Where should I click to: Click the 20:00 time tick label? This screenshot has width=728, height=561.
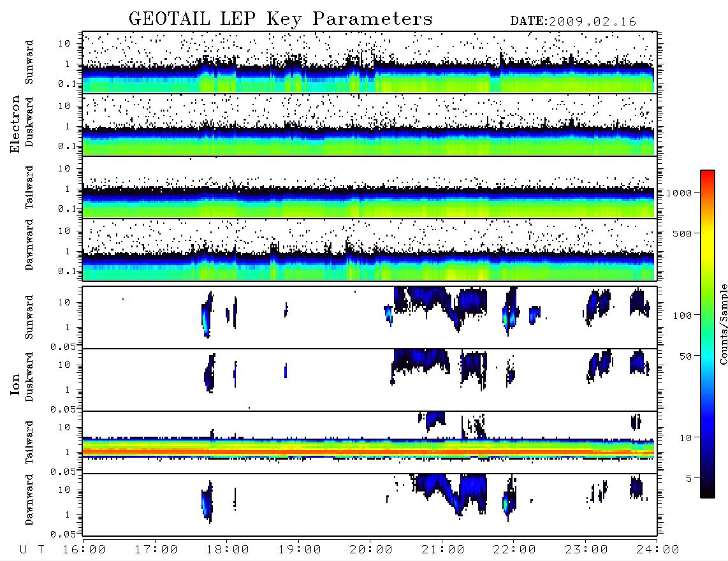[x=371, y=550]
